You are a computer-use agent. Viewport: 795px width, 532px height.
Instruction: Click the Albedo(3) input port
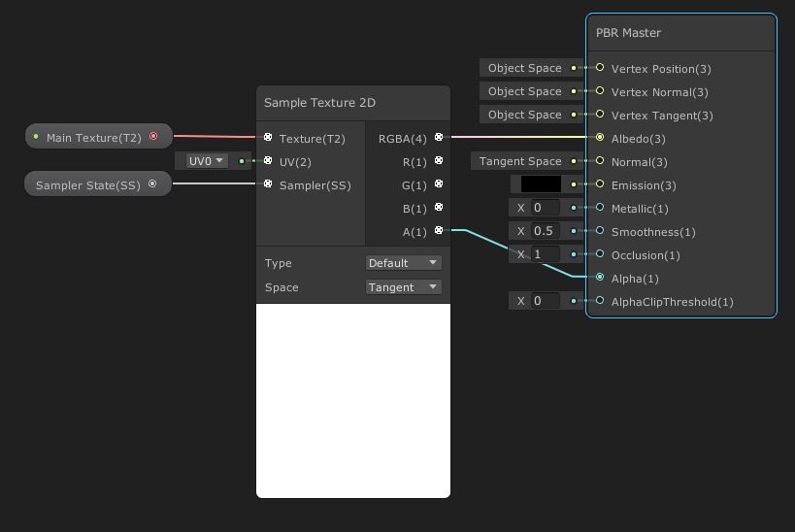[600, 137]
